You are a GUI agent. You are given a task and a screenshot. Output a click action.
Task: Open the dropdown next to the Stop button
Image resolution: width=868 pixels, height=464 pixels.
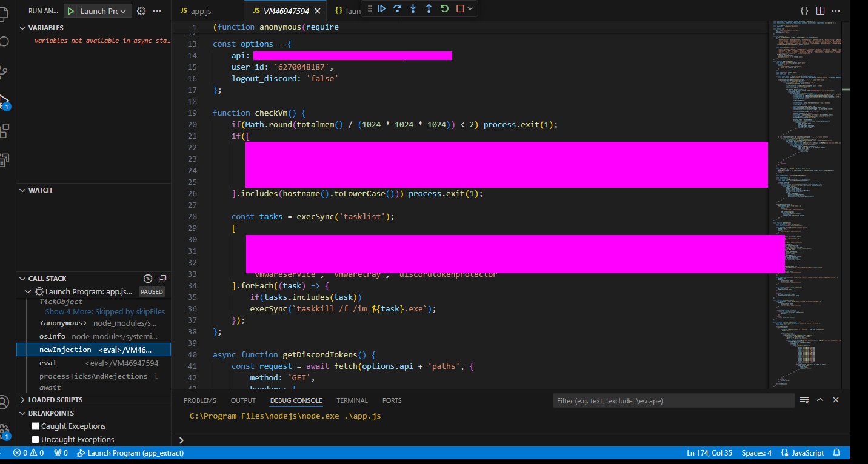point(470,8)
